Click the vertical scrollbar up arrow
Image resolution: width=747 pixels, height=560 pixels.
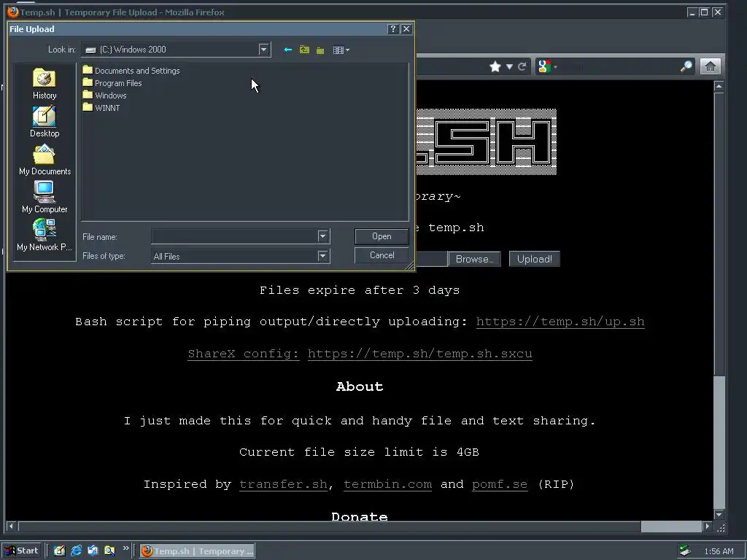point(719,86)
